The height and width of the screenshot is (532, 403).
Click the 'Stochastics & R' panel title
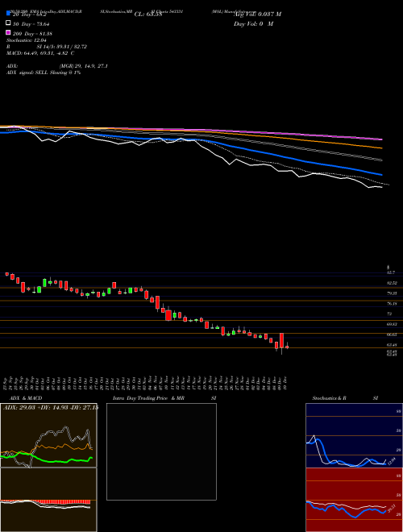tap(330, 398)
